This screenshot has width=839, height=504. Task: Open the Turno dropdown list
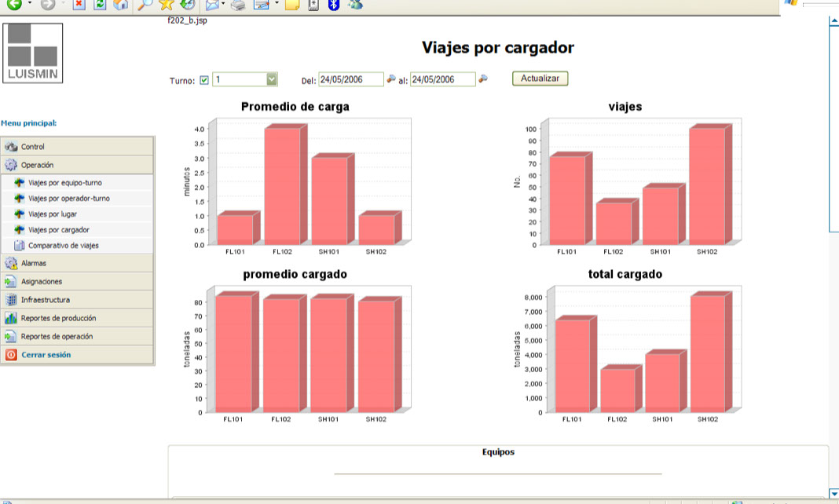(x=272, y=79)
